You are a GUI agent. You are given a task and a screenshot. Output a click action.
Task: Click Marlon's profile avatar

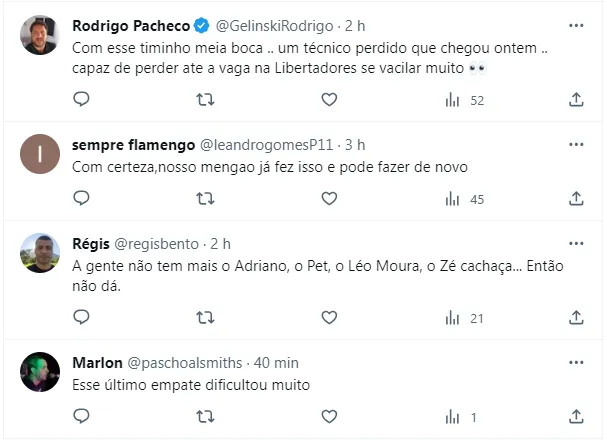point(40,372)
